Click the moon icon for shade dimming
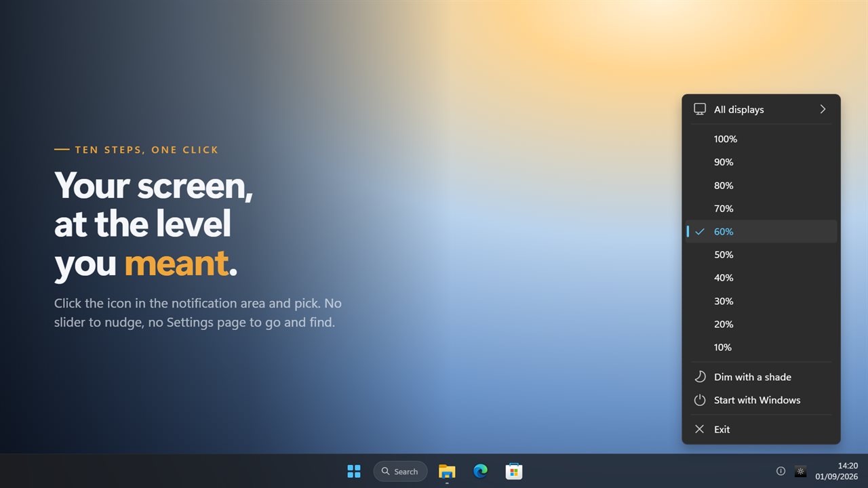 (700, 377)
